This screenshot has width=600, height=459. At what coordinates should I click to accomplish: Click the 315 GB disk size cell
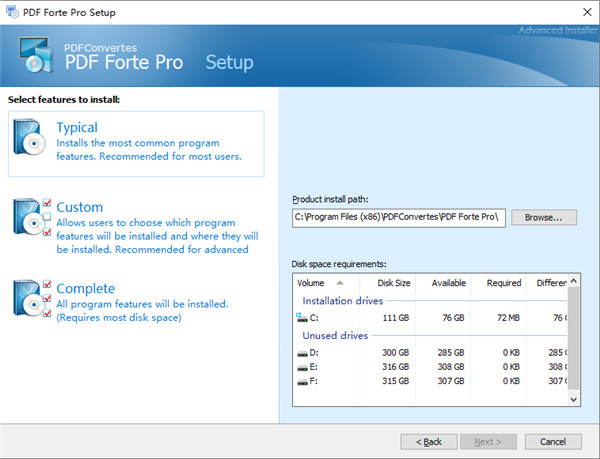[396, 381]
